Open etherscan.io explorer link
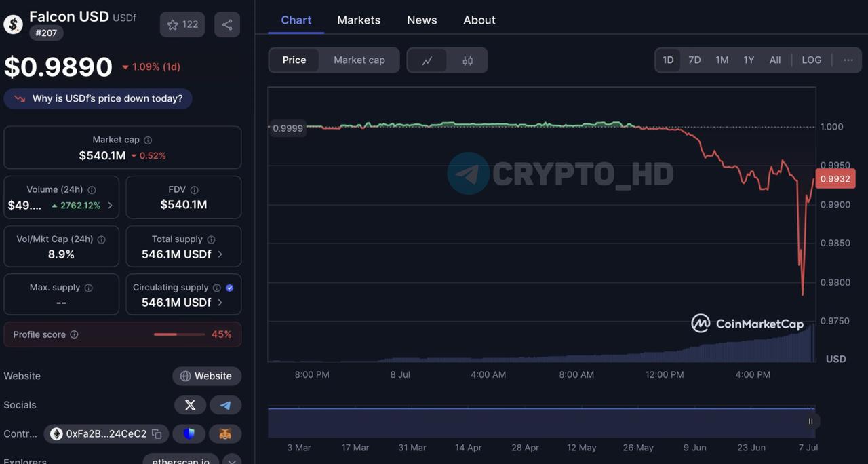The height and width of the screenshot is (464, 868). pyautogui.click(x=181, y=460)
